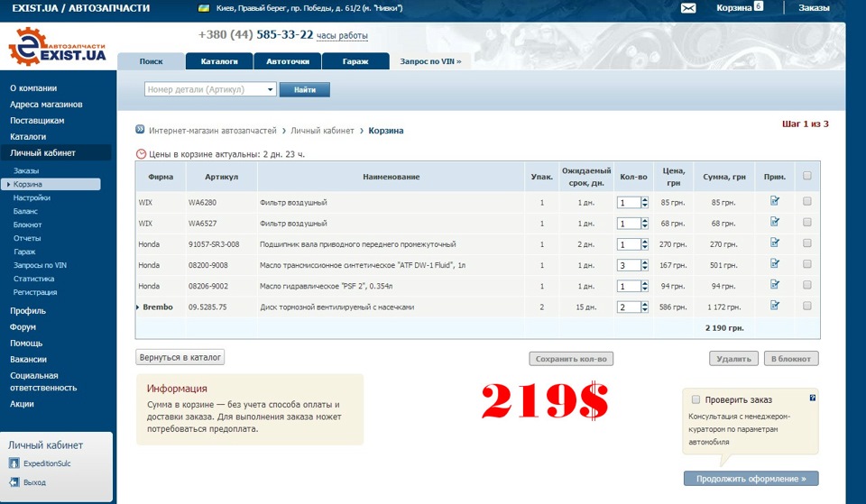This screenshot has height=504, width=866.
Task: Open Заказы link in top bar
Action: tap(814, 8)
